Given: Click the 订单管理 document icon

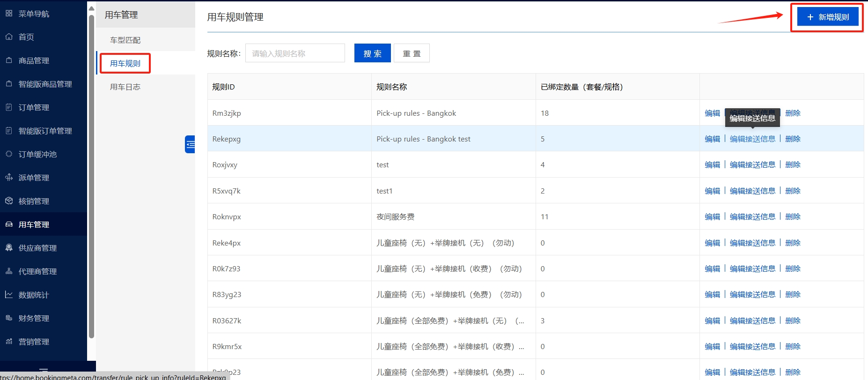Looking at the screenshot, I should click(9, 107).
